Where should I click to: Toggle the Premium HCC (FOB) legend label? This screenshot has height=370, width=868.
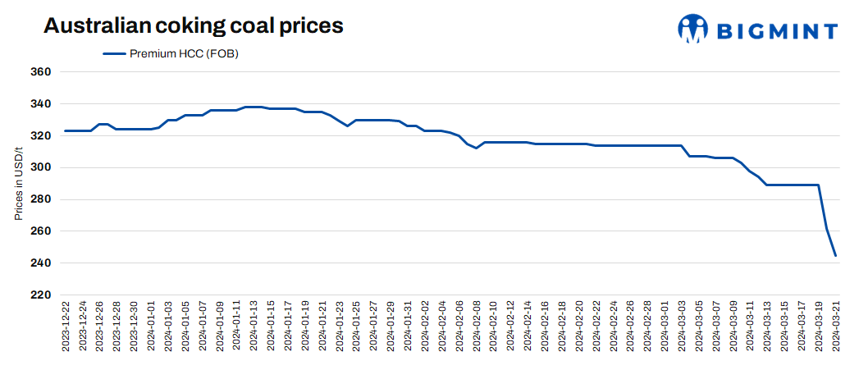click(184, 54)
